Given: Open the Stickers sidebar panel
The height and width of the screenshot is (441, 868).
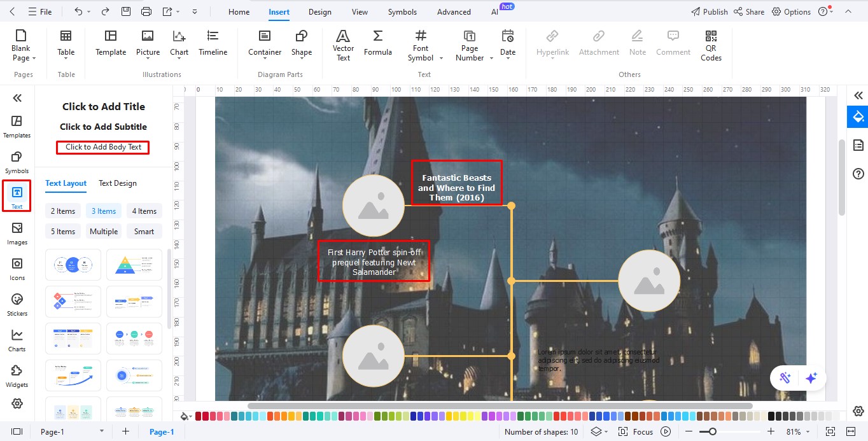Looking at the screenshot, I should pyautogui.click(x=17, y=304).
